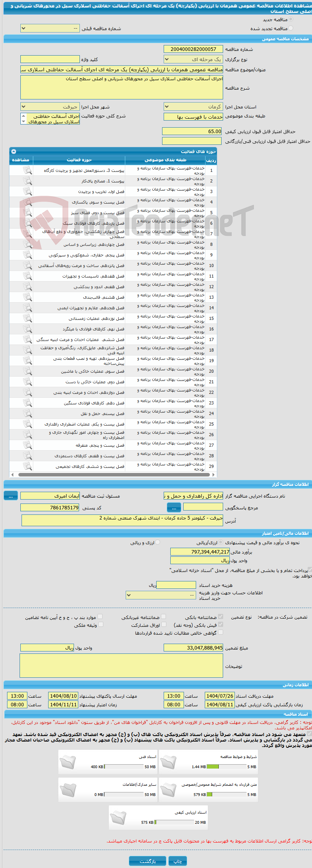Open lookup button next to مرجع پاسخگویی
Image resolution: width=312 pixels, height=868 pixels.
coord(174,508)
